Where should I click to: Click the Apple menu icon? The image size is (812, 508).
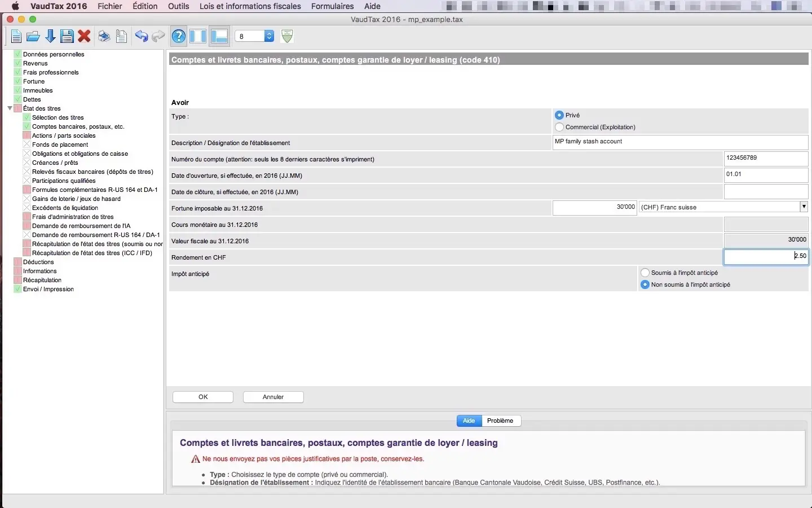15,6
